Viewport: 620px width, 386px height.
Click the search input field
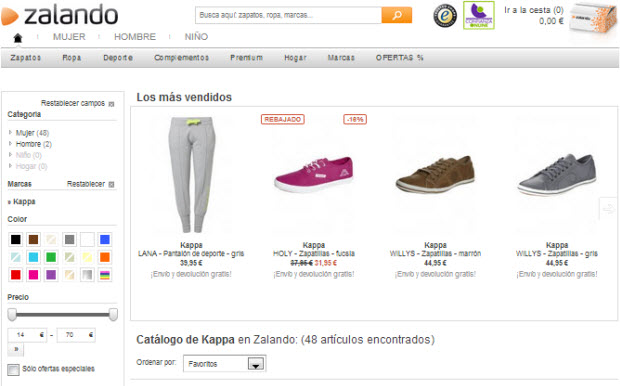point(288,15)
